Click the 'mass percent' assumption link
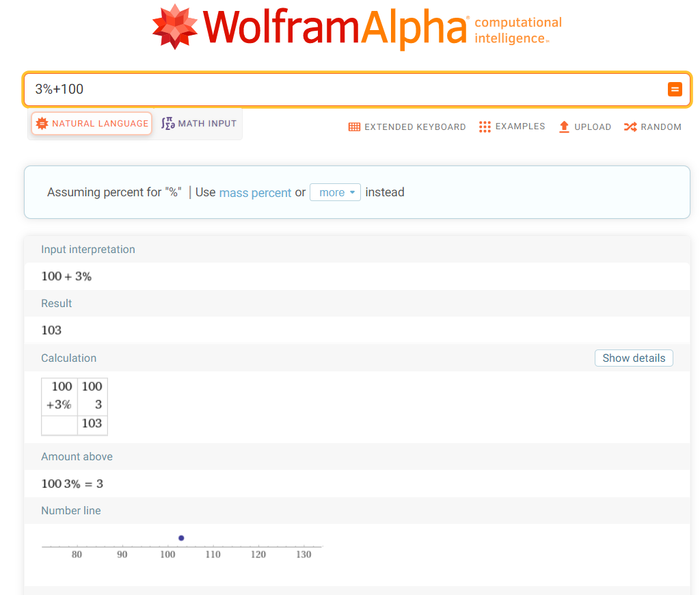Viewport: 700px width, 595px height. pyautogui.click(x=255, y=193)
